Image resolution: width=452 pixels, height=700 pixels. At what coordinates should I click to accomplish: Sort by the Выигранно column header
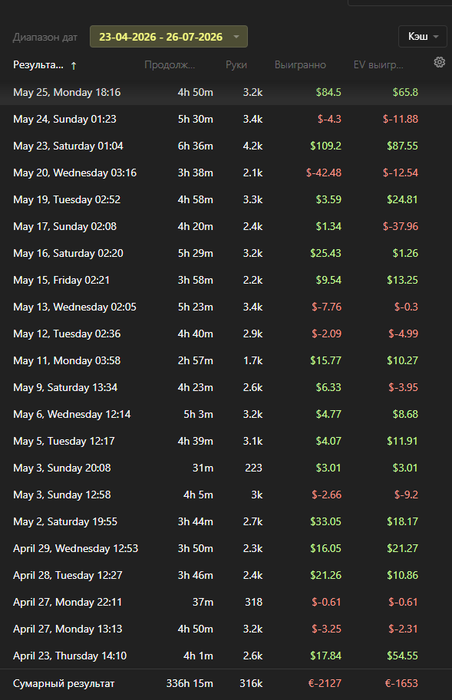[300, 65]
